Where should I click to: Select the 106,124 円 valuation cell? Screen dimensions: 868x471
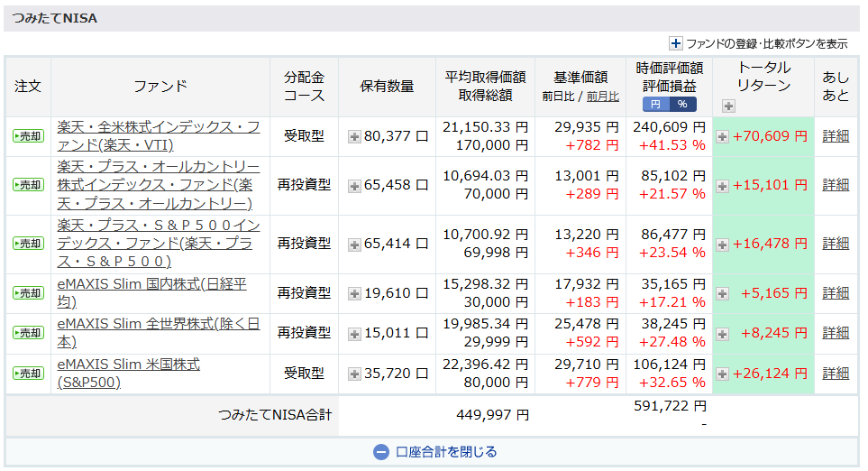click(670, 365)
